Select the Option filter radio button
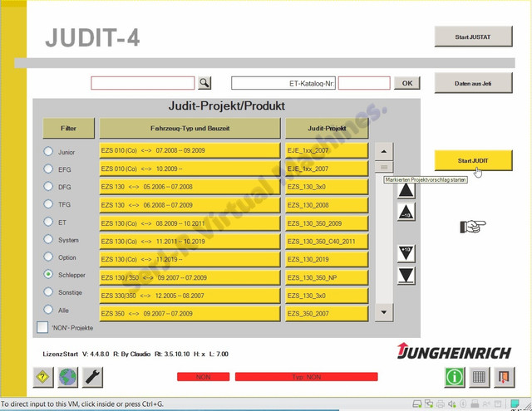Screen dimensions: 532x411 [48, 257]
